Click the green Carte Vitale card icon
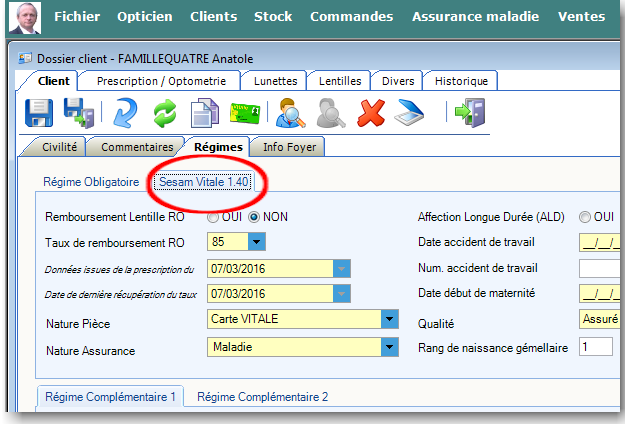 click(245, 114)
